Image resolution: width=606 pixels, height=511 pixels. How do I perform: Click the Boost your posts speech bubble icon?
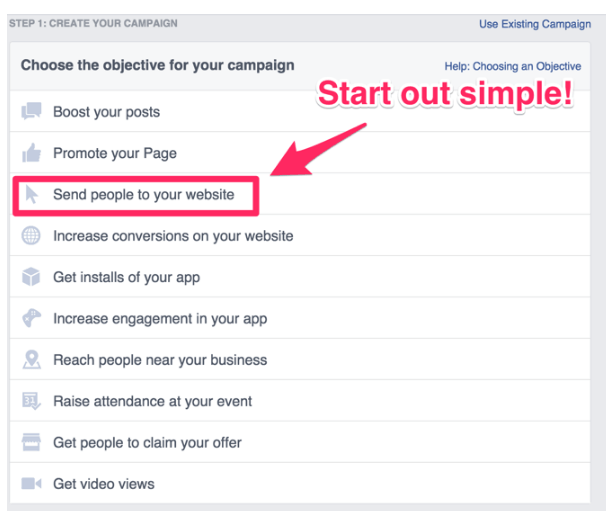pyautogui.click(x=31, y=111)
